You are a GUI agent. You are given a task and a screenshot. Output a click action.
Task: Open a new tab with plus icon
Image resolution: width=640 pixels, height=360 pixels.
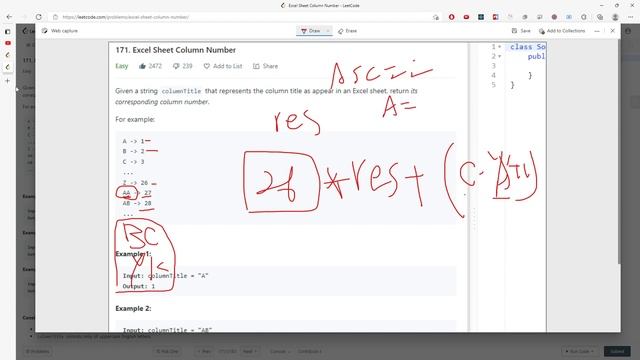[8, 81]
